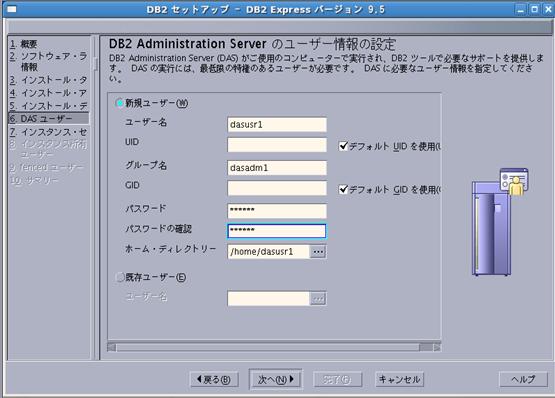Viewport: 555px width, 398px height.
Task: Click the ユーザー名 field containing dasusr1
Action: [x=277, y=125]
